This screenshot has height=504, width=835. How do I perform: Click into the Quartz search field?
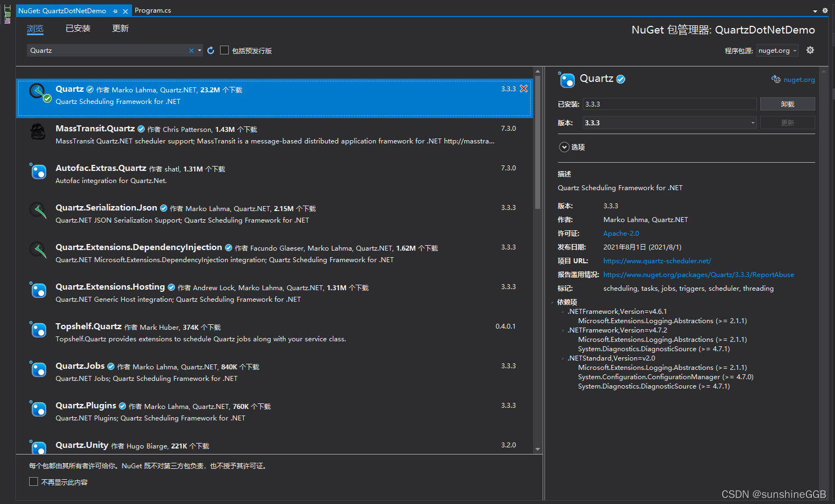point(107,51)
